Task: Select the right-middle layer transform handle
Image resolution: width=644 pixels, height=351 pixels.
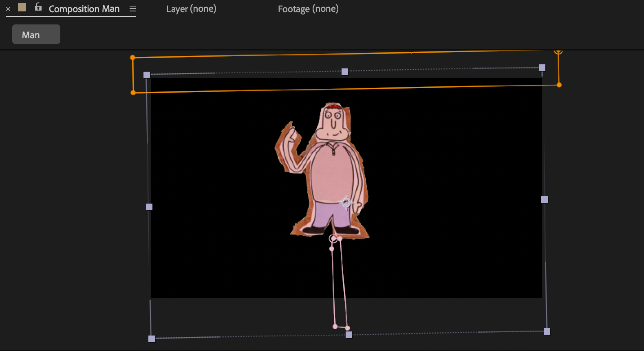Action: coord(545,200)
